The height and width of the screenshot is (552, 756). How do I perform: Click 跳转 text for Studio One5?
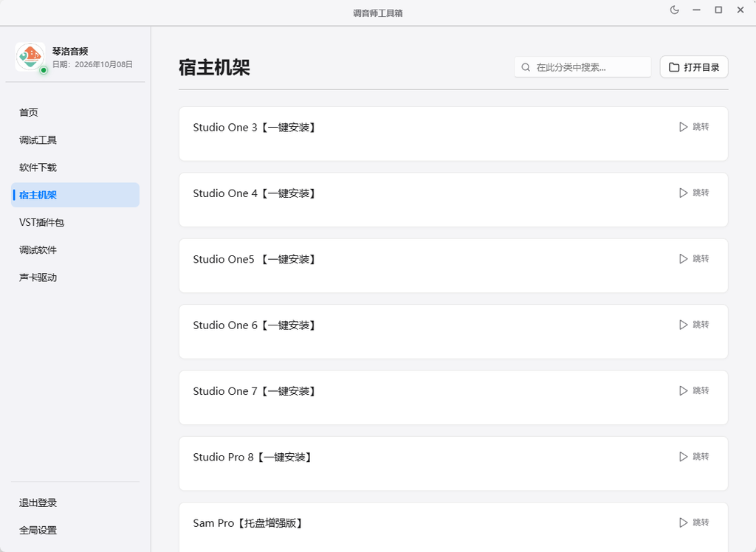tap(701, 259)
